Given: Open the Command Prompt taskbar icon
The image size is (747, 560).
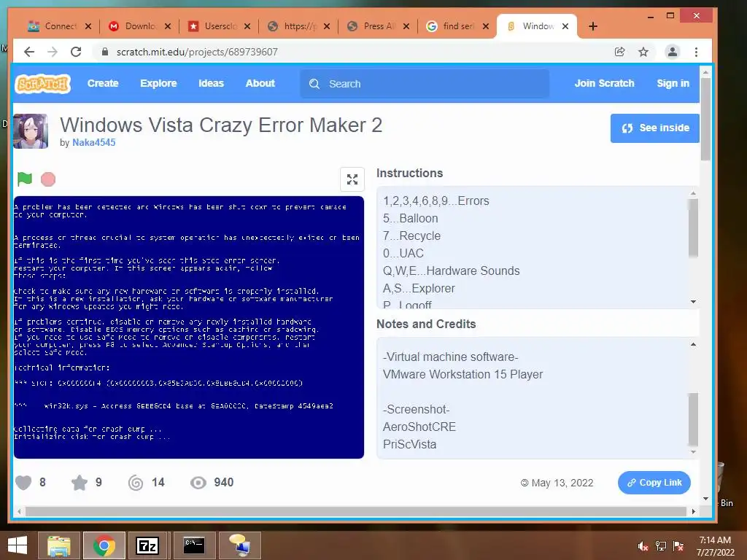Looking at the screenshot, I should tap(194, 545).
